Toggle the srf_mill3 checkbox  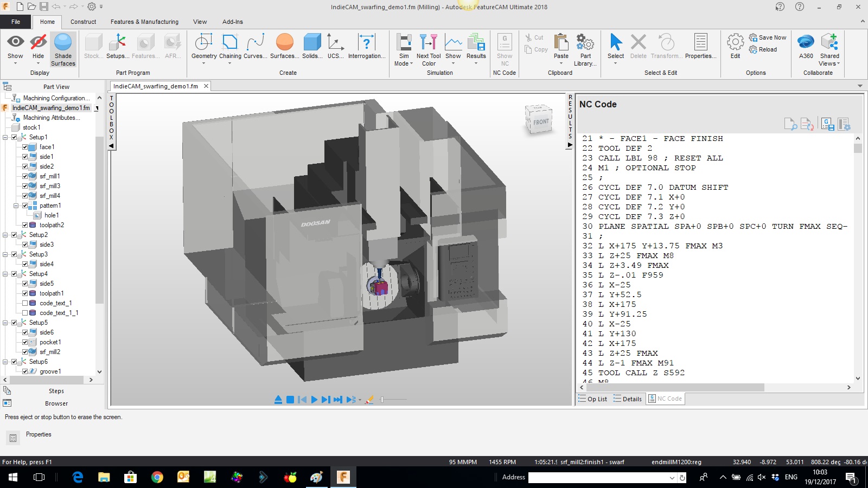pyautogui.click(x=25, y=186)
